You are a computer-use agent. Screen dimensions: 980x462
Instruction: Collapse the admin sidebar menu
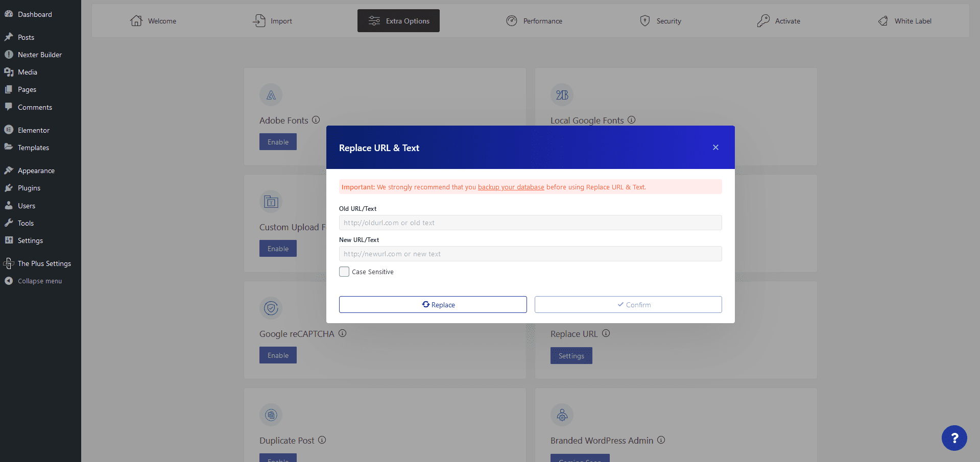pyautogui.click(x=40, y=281)
